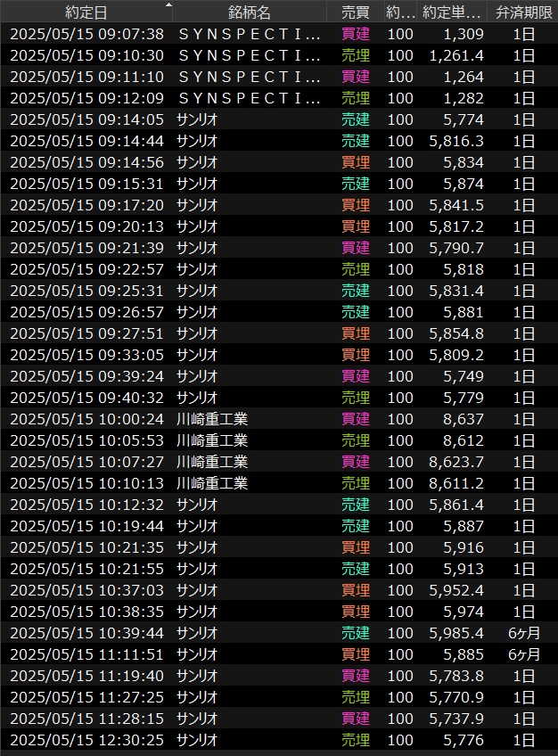Select the 5,854.8 price cell
558x756 pixels.
click(x=456, y=333)
